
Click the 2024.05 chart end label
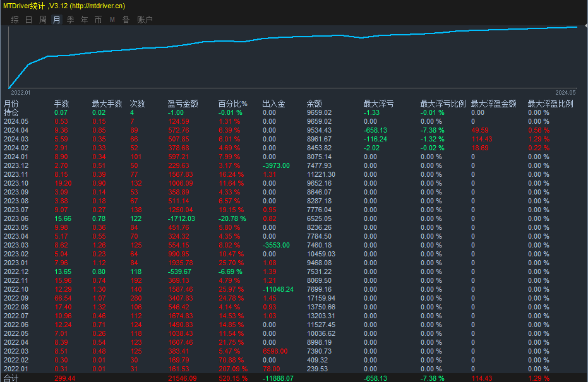[x=565, y=93]
